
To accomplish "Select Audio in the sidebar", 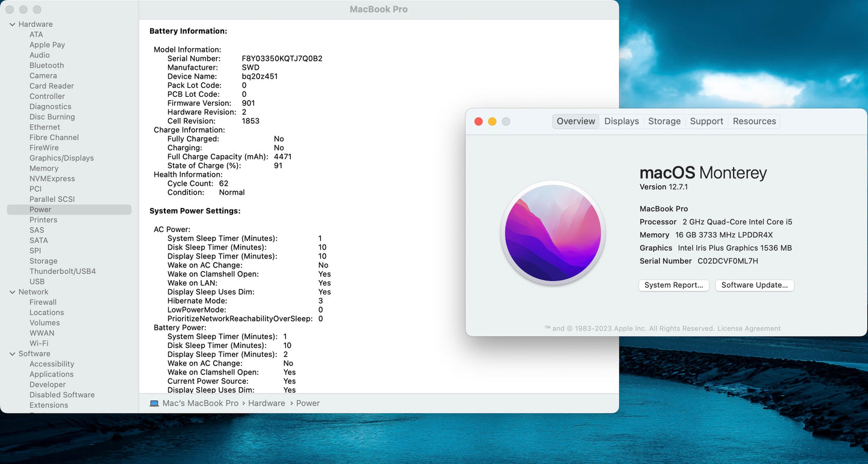I will coord(40,55).
